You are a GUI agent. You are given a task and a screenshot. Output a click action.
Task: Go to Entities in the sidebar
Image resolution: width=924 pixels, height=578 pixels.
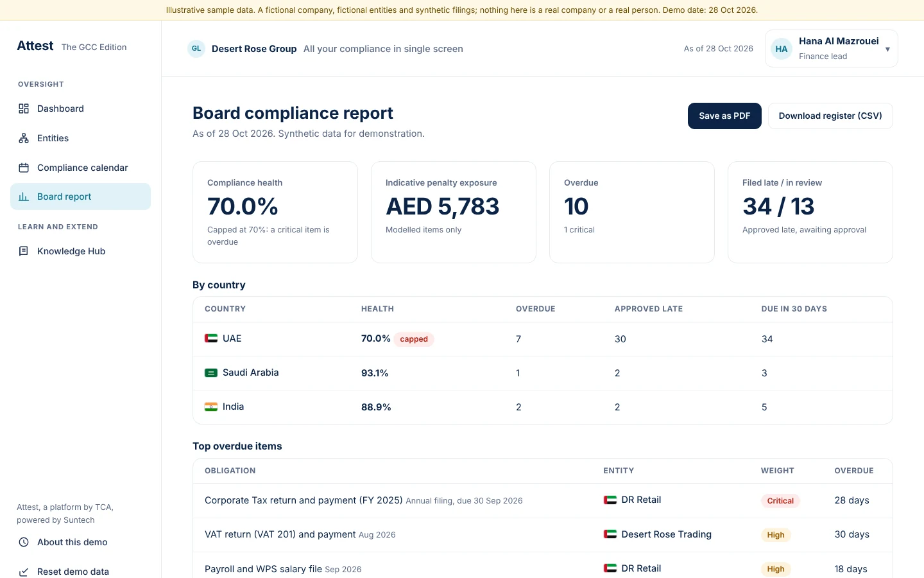tap(80, 138)
